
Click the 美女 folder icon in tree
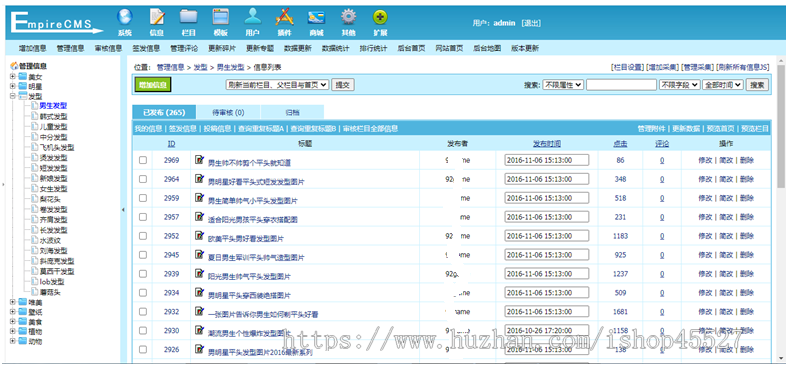click(23, 76)
